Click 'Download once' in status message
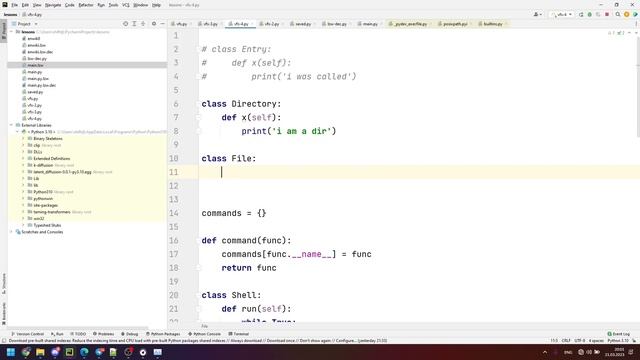640x360 pixels. click(280, 340)
